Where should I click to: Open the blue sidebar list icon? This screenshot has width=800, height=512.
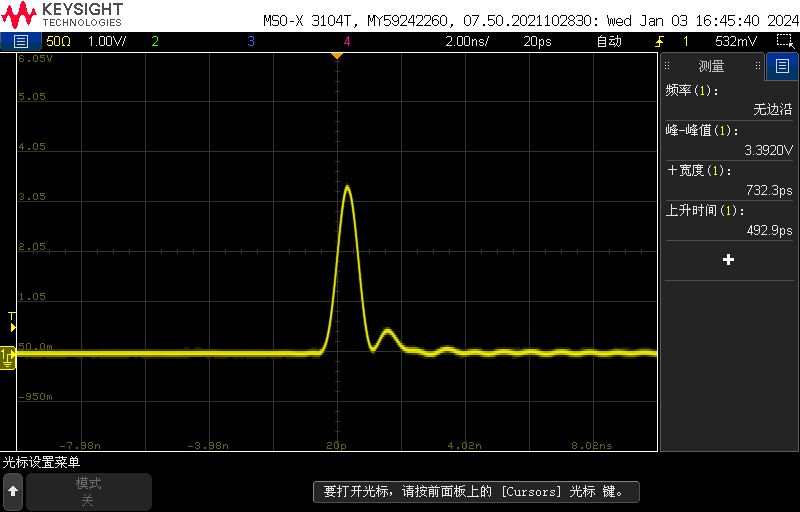(781, 67)
